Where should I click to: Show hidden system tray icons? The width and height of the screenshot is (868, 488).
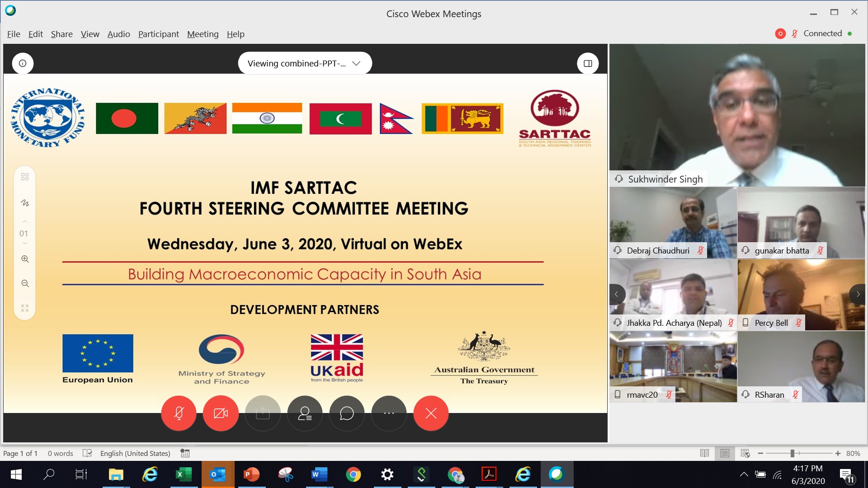coord(743,474)
